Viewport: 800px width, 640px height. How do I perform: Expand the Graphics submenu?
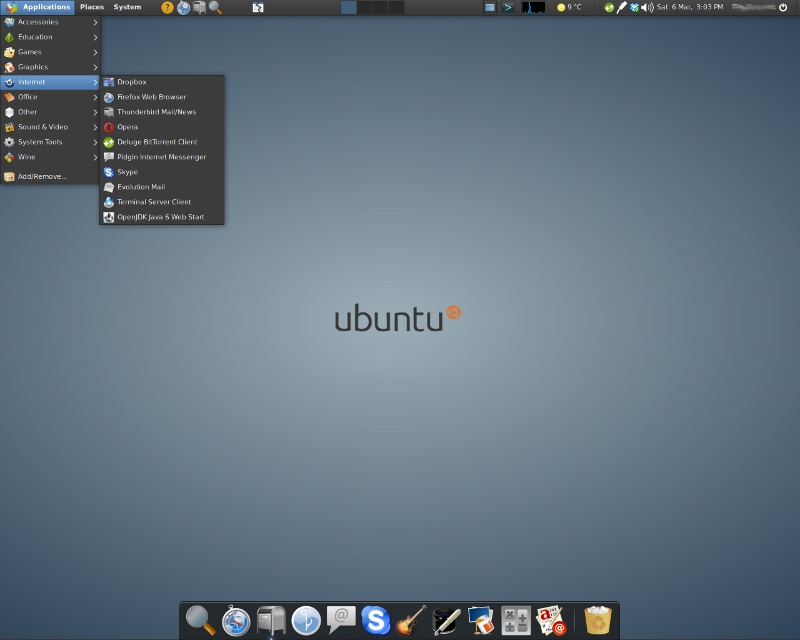51,67
